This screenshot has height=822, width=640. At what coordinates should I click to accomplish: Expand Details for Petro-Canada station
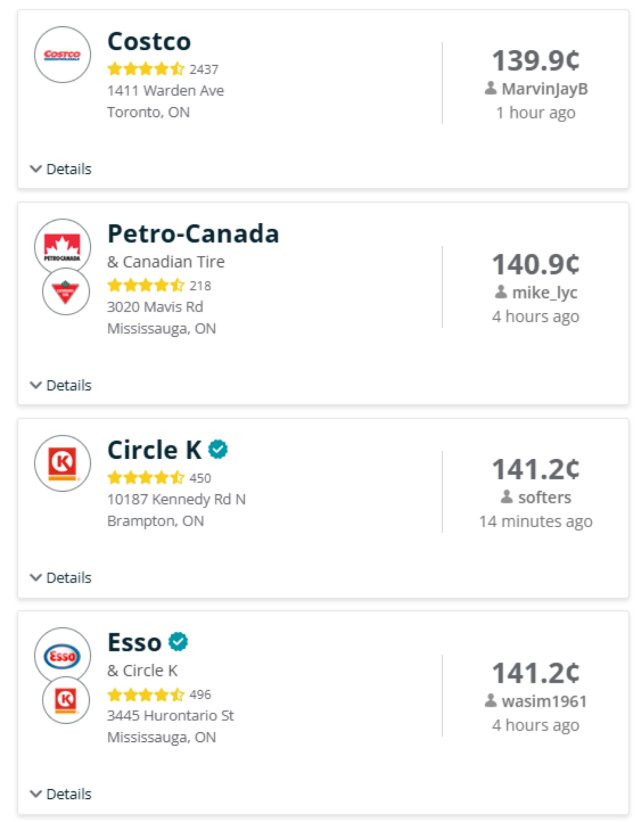click(x=61, y=385)
